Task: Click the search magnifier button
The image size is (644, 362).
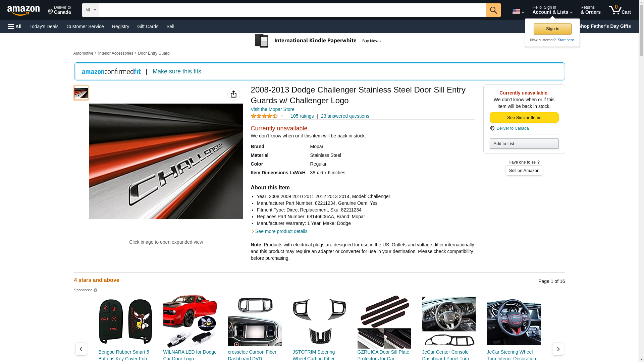Action: [493, 10]
